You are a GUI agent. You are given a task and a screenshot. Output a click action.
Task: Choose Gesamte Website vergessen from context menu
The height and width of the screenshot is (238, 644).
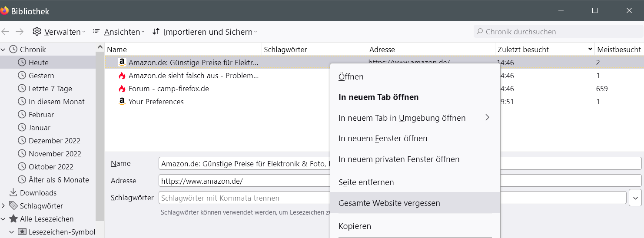389,203
